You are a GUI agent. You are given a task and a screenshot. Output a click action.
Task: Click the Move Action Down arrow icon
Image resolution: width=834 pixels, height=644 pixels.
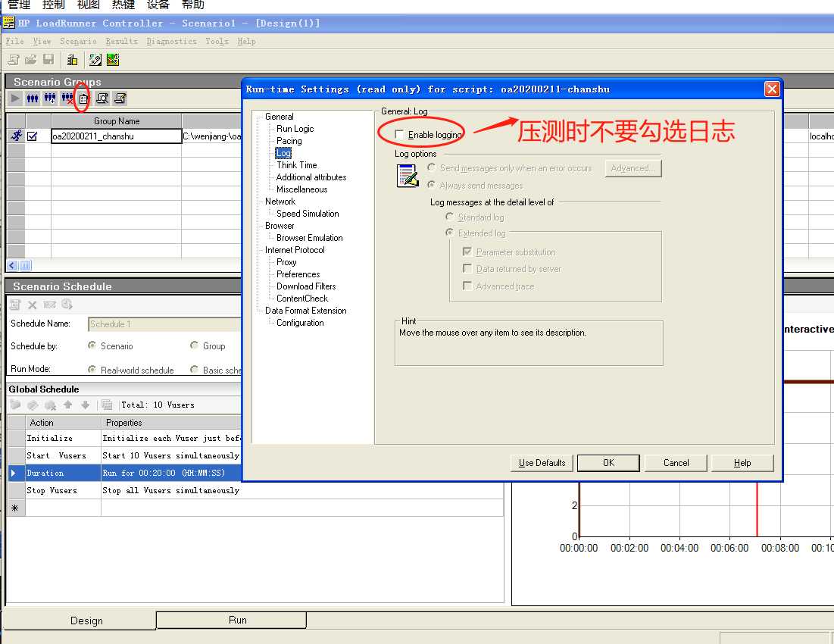point(85,405)
